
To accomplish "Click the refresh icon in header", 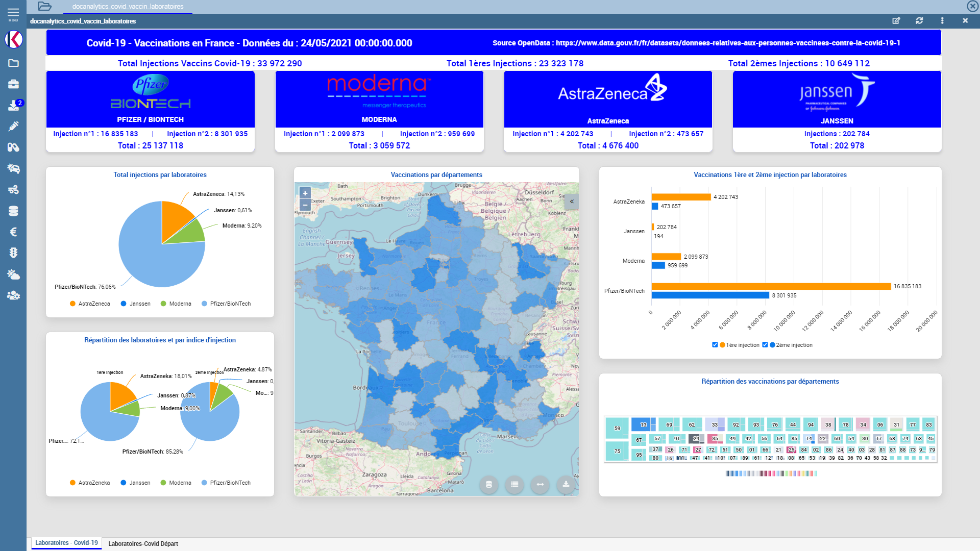I will click(919, 21).
